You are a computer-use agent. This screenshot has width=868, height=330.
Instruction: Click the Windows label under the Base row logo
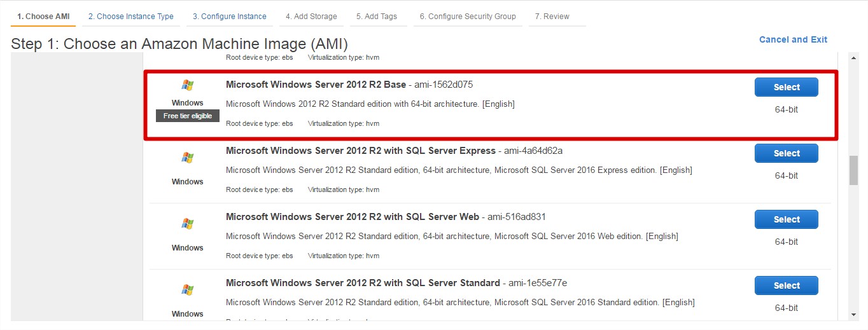pyautogui.click(x=187, y=103)
